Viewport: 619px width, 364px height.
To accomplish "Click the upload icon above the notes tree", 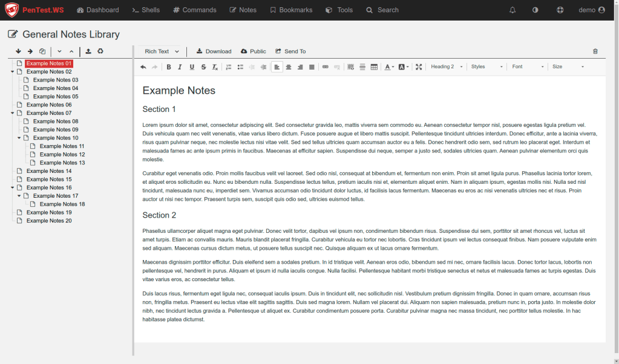I will click(x=88, y=51).
